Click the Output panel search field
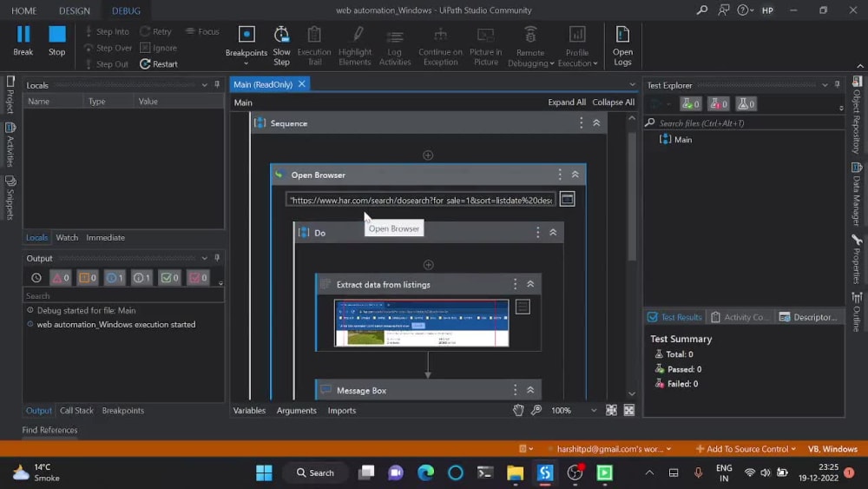Viewport: 868px width, 489px height. click(x=123, y=295)
